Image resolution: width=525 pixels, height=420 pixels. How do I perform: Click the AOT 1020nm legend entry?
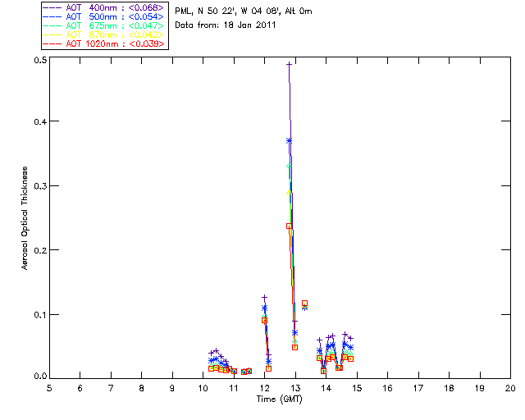pyautogui.click(x=103, y=43)
